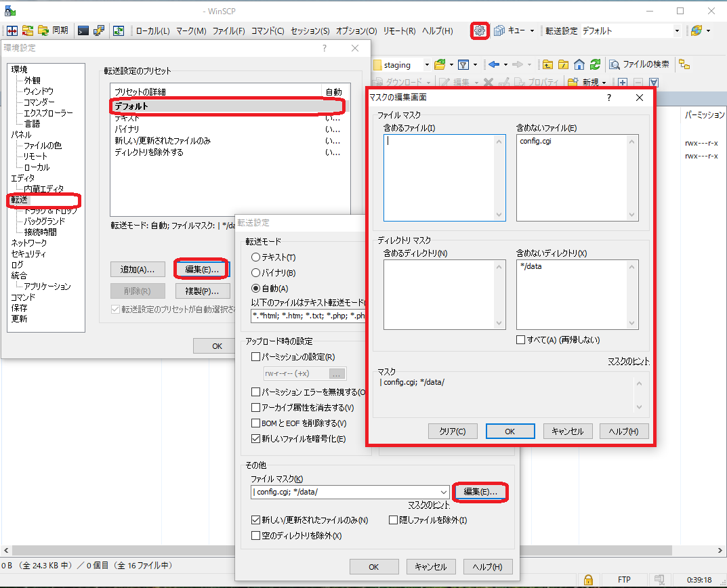
Task: Open the staging directory dropdown
Action: [427, 64]
